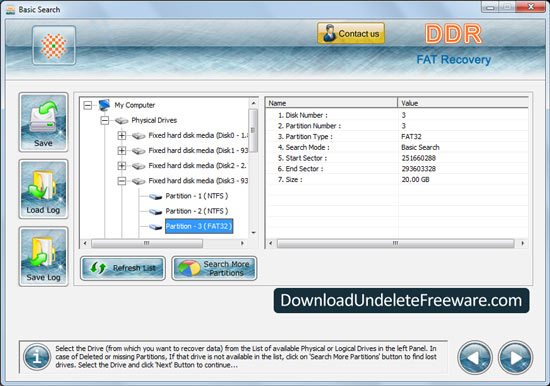Click the Partition - 3 drive icon

[155, 227]
